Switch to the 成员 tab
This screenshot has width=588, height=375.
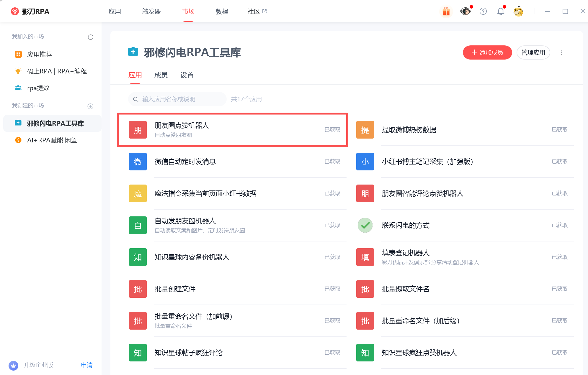(x=161, y=75)
